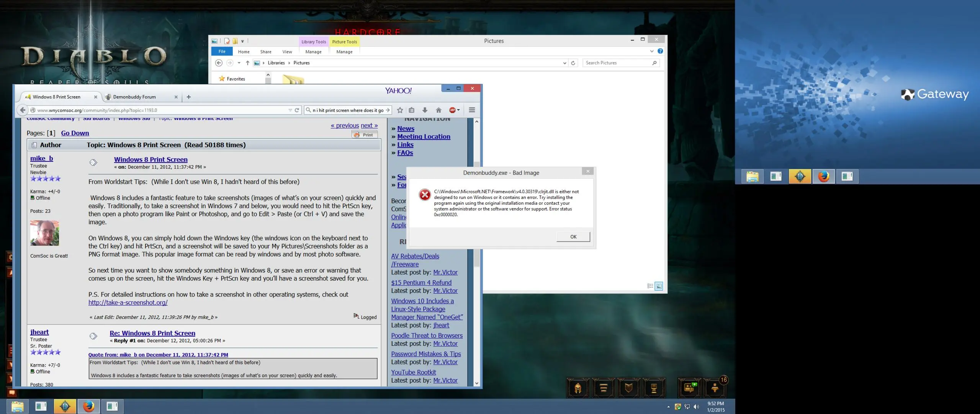Open the Diablo three-bars menu icon
Screen dimensions: 980x414
pyautogui.click(x=603, y=388)
